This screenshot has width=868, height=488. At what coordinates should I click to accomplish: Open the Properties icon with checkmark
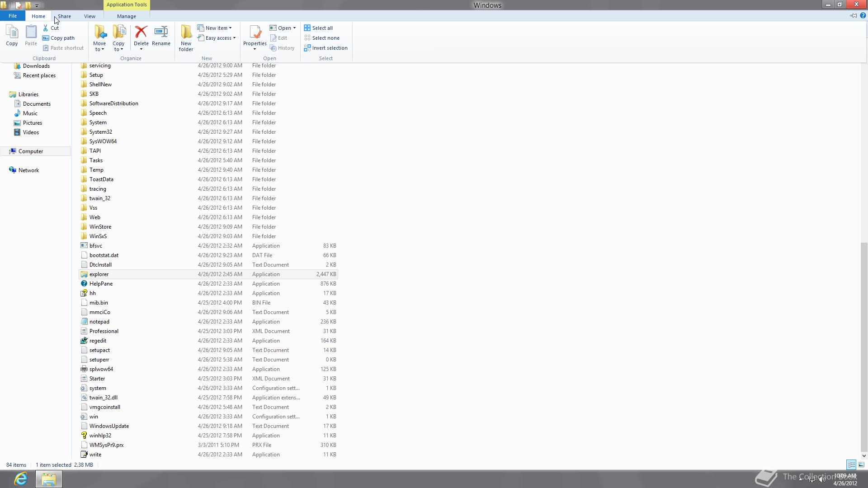255,32
